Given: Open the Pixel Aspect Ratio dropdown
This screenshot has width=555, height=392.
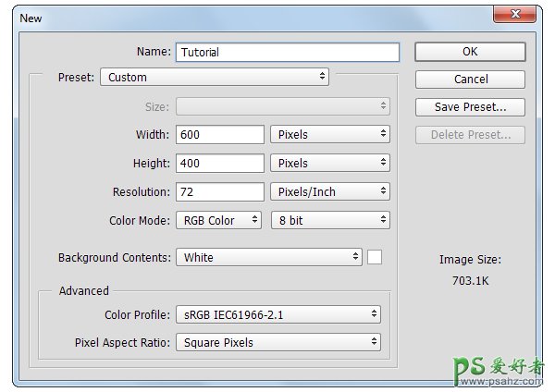Looking at the screenshot, I should tap(277, 343).
